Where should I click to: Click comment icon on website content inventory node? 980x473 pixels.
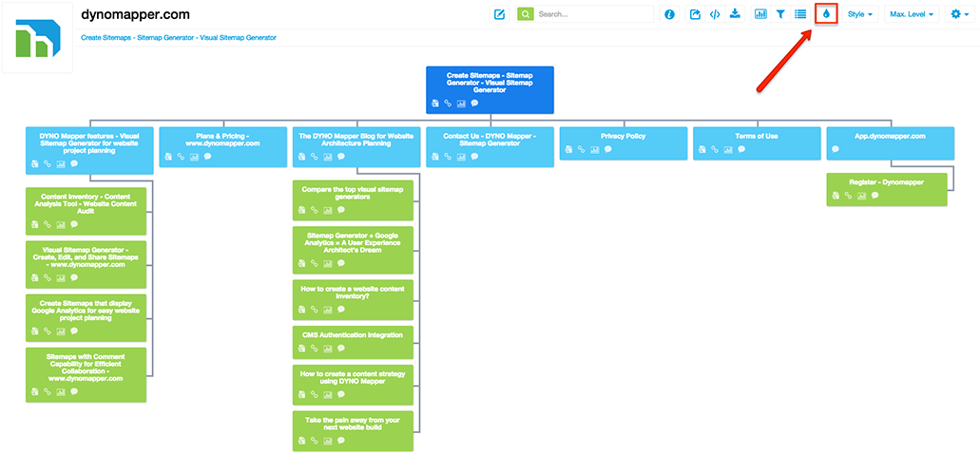click(x=340, y=310)
